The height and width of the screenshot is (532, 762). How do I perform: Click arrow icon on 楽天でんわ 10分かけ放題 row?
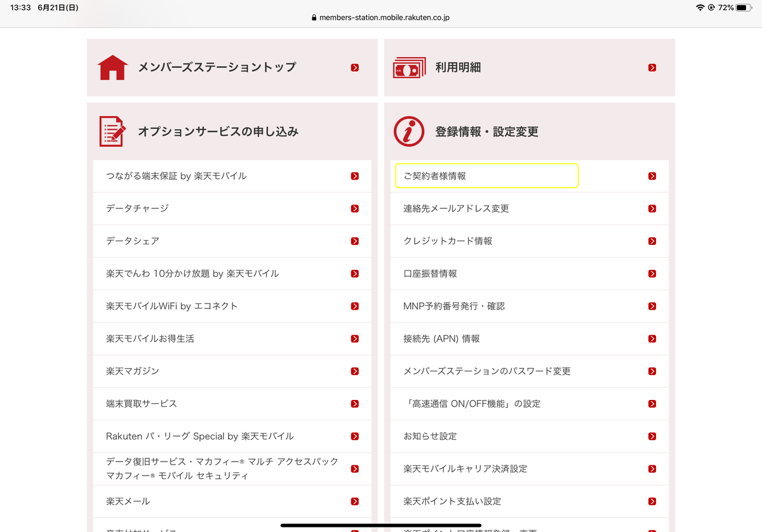click(x=355, y=274)
